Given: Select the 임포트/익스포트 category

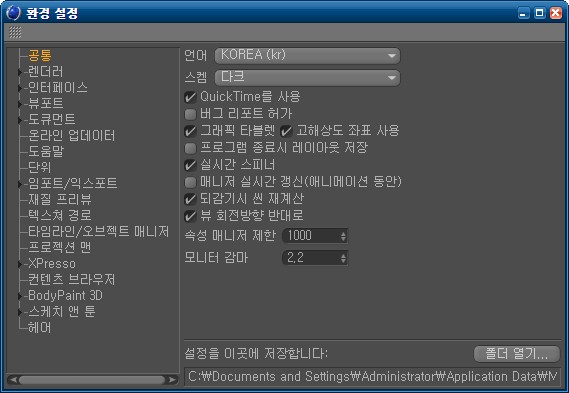Looking at the screenshot, I should 73,183.
